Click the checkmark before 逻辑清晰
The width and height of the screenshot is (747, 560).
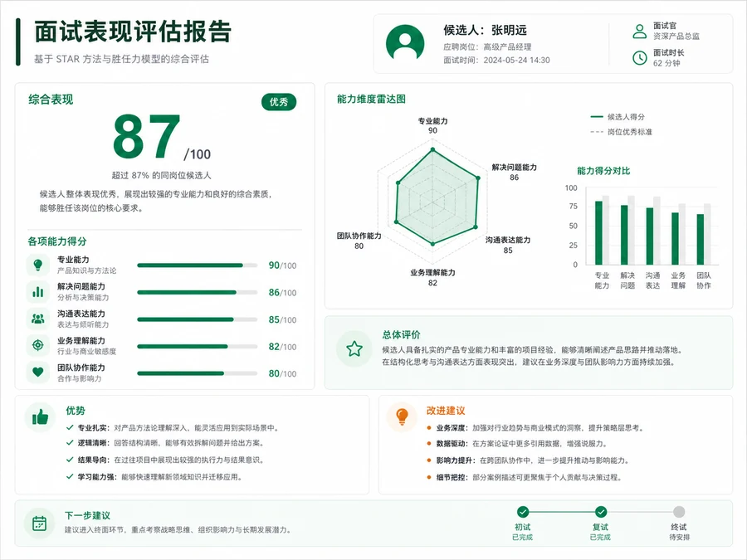[x=70, y=443]
